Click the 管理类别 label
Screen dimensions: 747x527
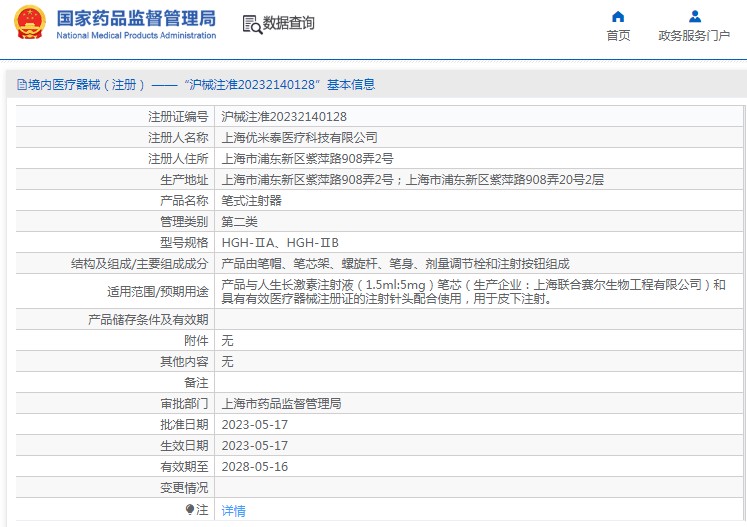click(184, 222)
